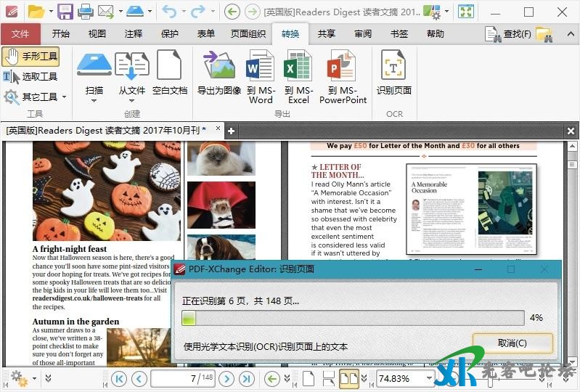Switch to single page layout view

click(x=309, y=378)
